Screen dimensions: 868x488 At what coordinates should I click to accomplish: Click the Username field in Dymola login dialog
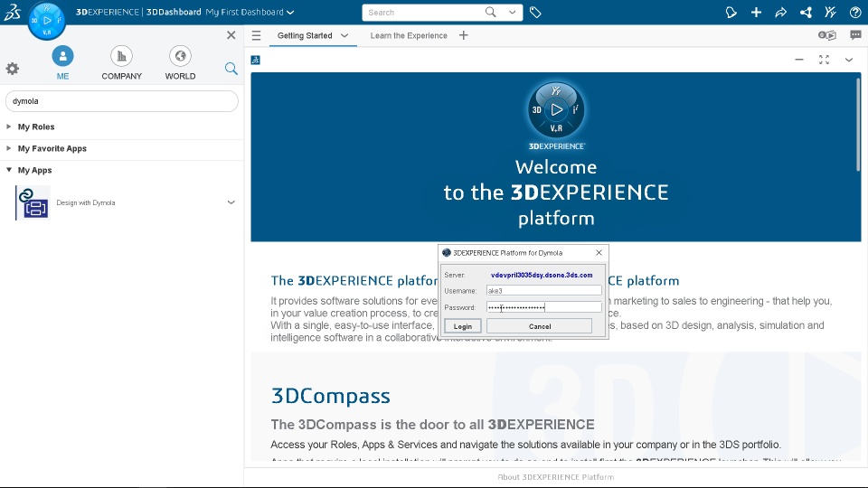click(x=544, y=290)
